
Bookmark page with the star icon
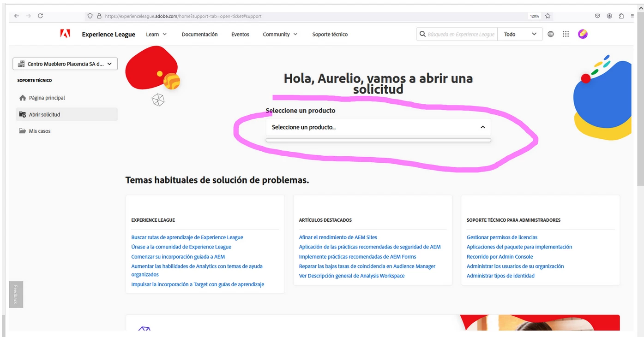[x=548, y=16]
